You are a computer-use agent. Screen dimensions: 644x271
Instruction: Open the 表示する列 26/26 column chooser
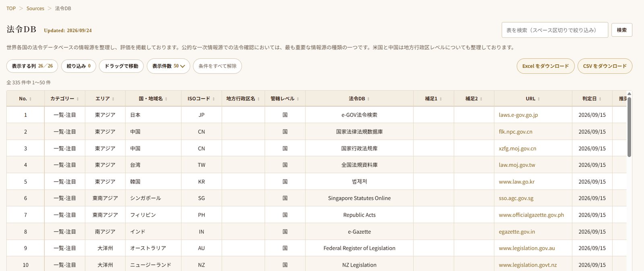point(32,66)
